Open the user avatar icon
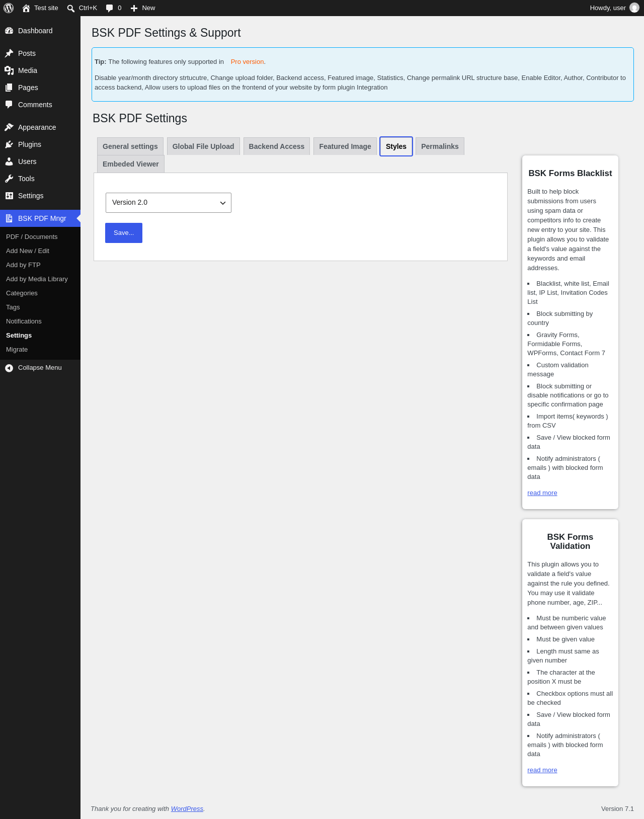This screenshot has height=819, width=644. 634,8
